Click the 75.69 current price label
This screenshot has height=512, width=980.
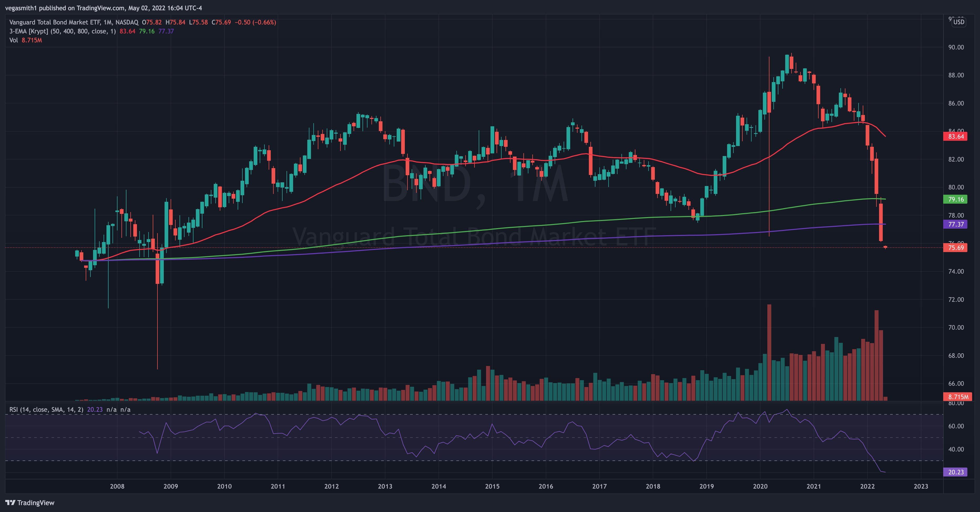coord(956,247)
